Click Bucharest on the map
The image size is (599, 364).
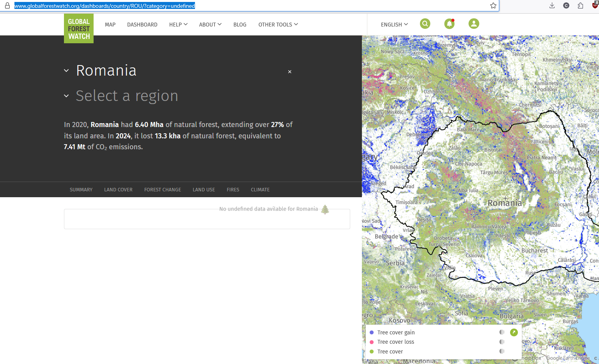pyautogui.click(x=535, y=251)
